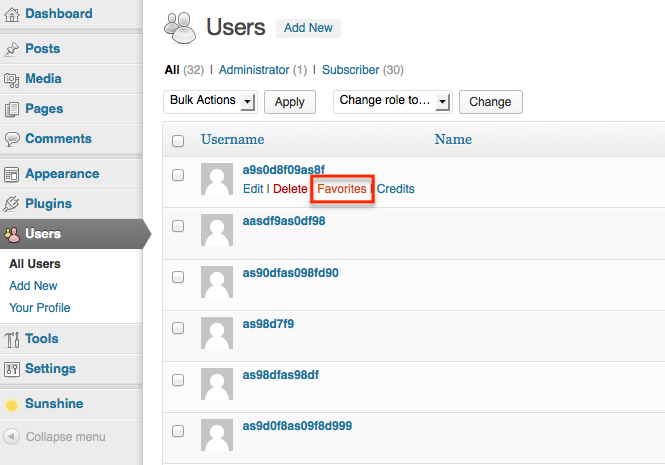Click the Add New button beside Users
This screenshot has height=465, width=665.
pos(308,28)
